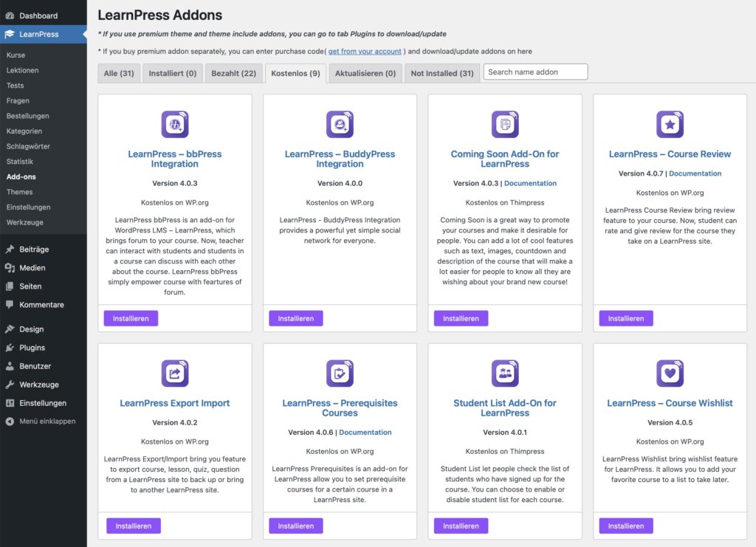
Task: Open Documentation link for Prerequisites Courses
Action: tap(365, 433)
